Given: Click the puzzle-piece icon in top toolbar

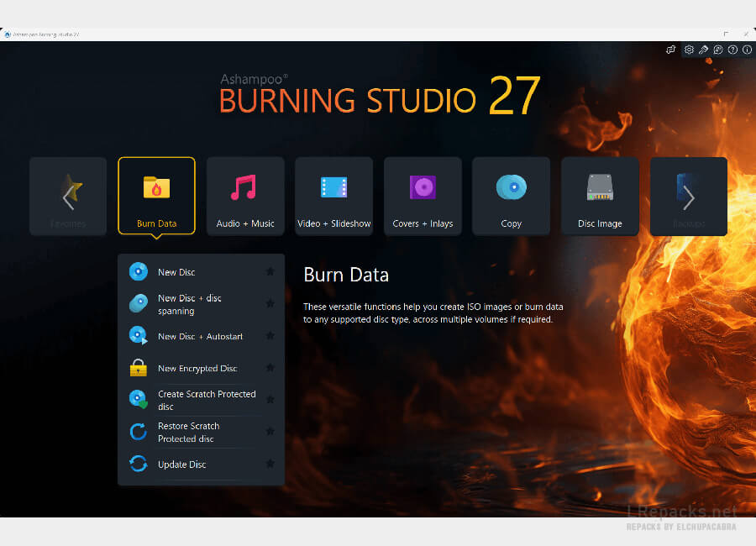Looking at the screenshot, I should point(671,50).
